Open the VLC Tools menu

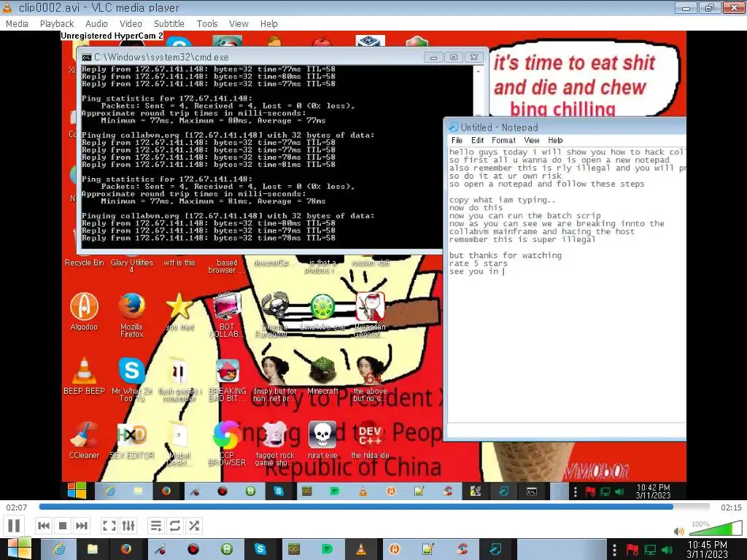(206, 24)
